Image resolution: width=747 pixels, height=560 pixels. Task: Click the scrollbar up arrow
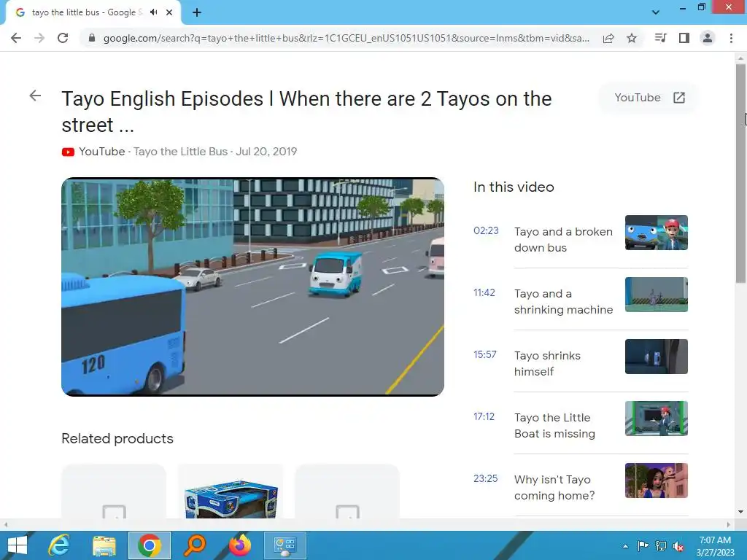[x=740, y=58]
